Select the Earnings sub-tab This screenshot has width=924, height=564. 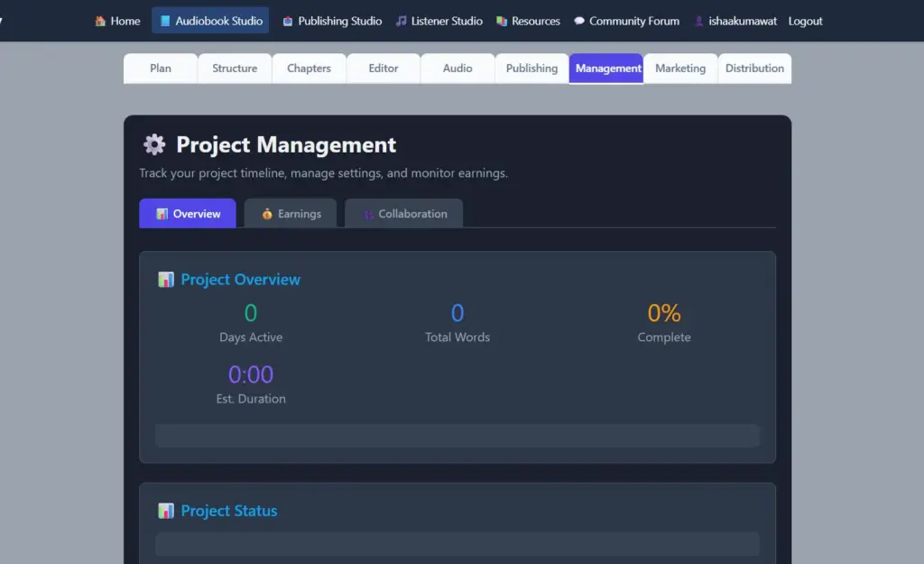pyautogui.click(x=290, y=213)
